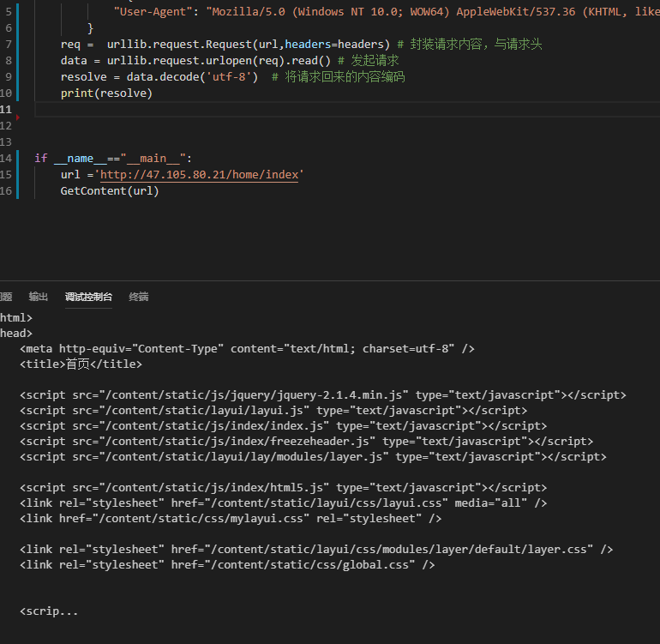
Task: Click the js/index/index.js script output line
Action: [x=283, y=426]
